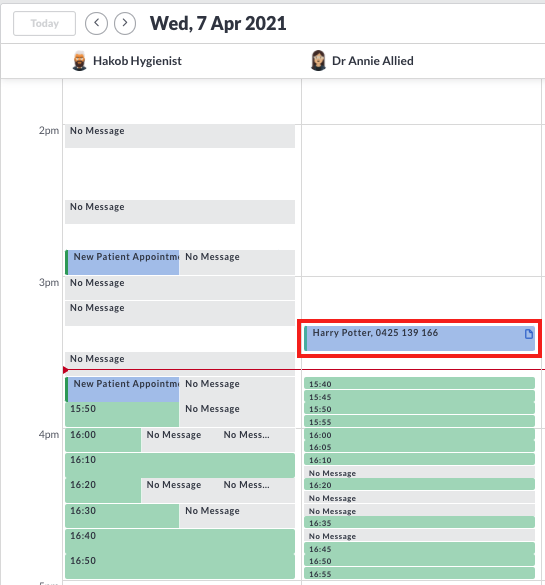Click the next day arrow icon

(125, 23)
